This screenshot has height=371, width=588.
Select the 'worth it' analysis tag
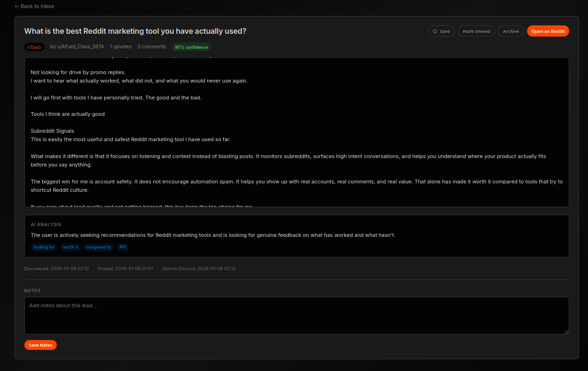click(70, 247)
